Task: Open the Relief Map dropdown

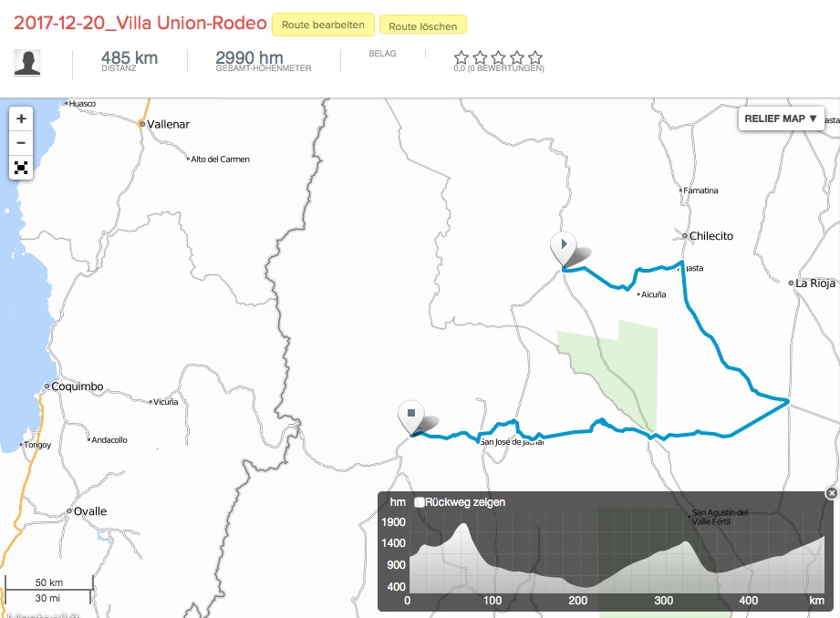Action: [x=781, y=118]
